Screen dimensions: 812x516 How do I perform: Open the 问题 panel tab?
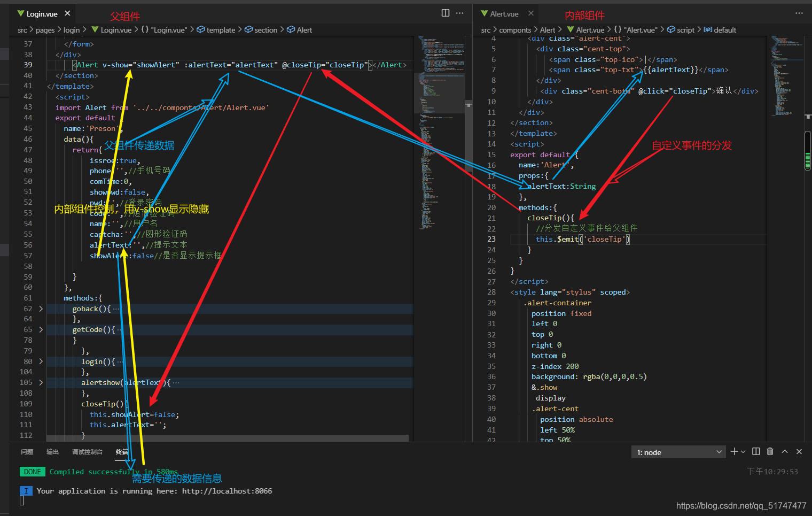27,452
